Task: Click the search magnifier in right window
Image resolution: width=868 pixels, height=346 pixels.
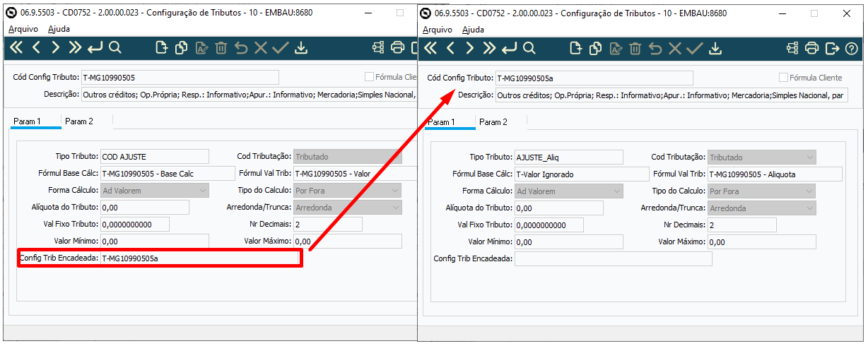Action: pyautogui.click(x=529, y=48)
